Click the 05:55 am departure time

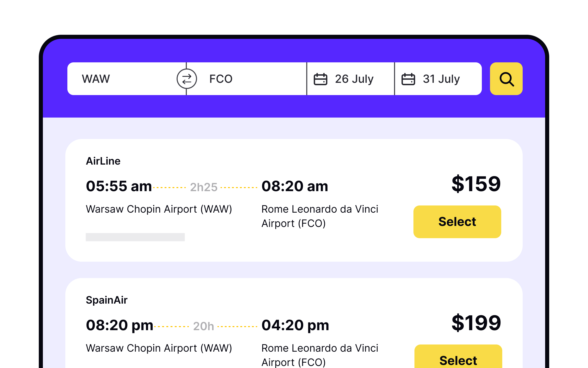[x=119, y=186]
